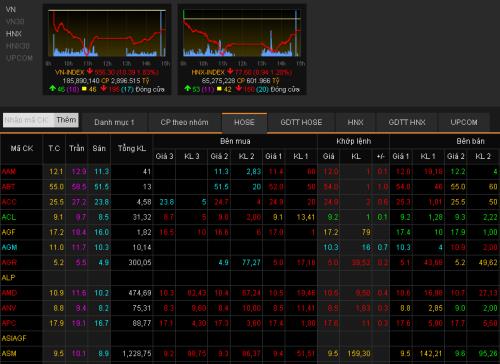Sort by Mã CK column header
This screenshot has height=364, width=500.
(22, 149)
